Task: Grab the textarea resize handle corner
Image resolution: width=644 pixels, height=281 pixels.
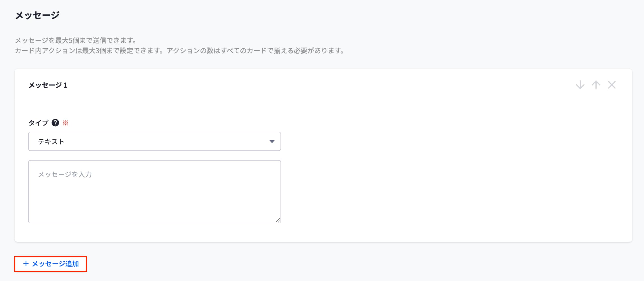Action: [x=278, y=221]
